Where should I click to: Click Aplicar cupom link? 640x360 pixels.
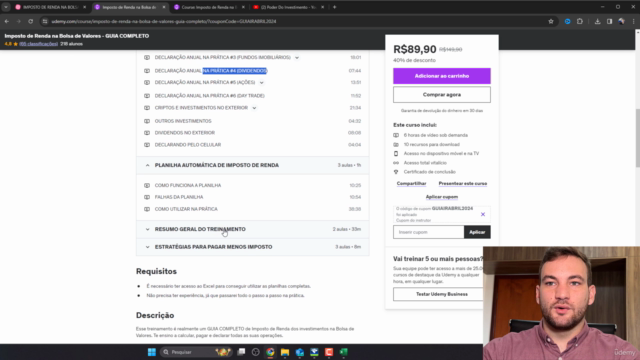(x=442, y=197)
